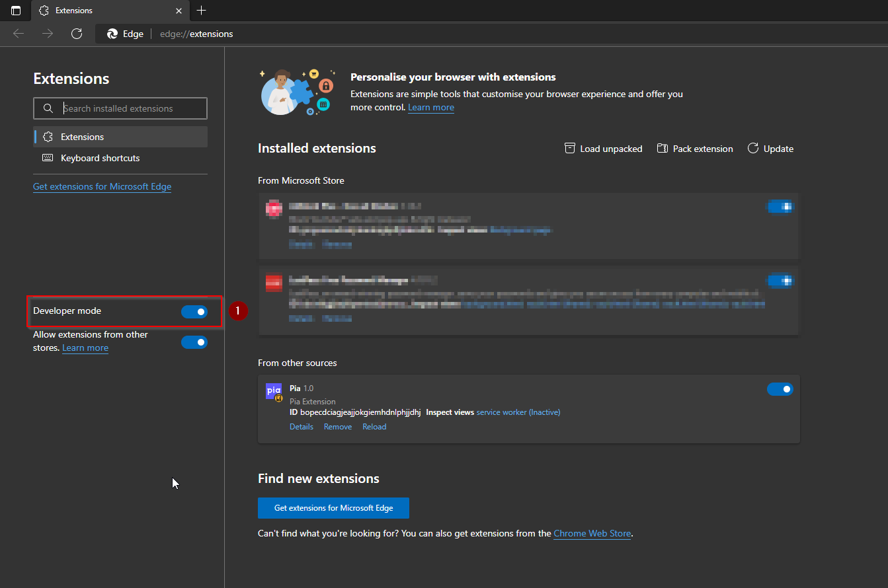Click the Pack extension package icon
The image size is (888, 588).
pos(663,148)
